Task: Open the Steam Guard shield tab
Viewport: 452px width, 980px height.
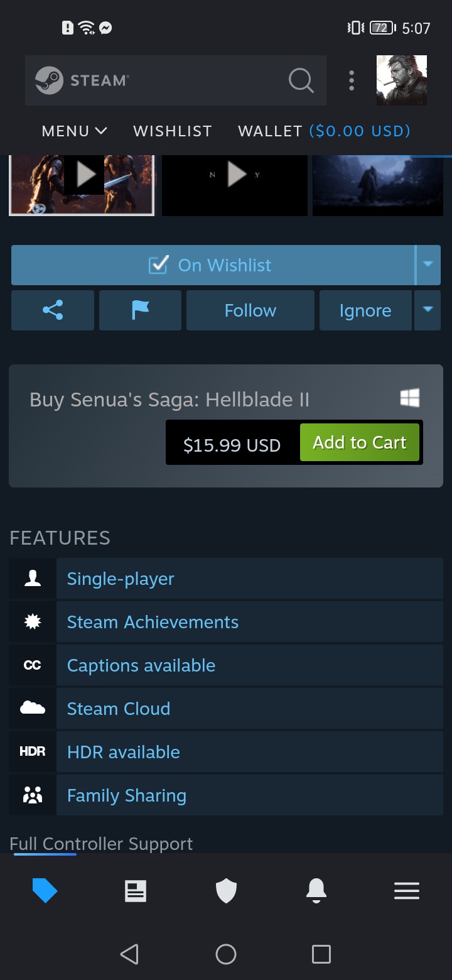Action: point(226,891)
